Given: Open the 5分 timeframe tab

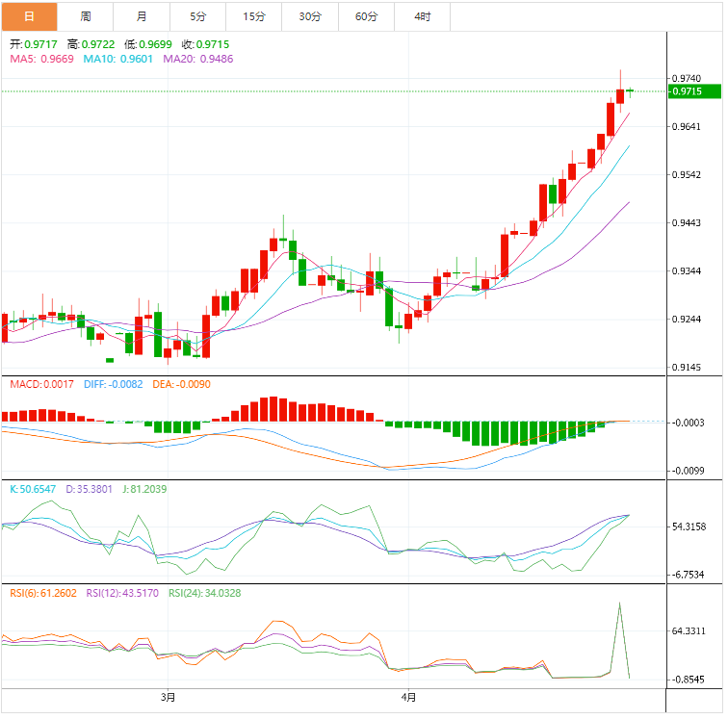Looking at the screenshot, I should pos(198,16).
